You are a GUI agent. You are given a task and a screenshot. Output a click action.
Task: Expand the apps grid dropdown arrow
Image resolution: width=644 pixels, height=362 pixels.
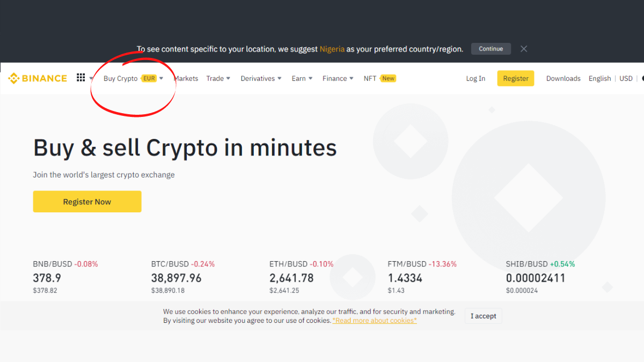pos(91,78)
